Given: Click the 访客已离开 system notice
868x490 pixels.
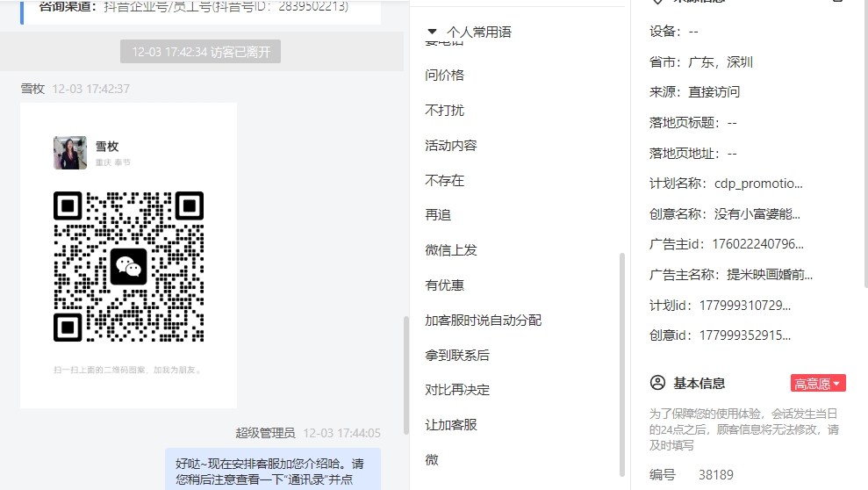Looking at the screenshot, I should [200, 52].
